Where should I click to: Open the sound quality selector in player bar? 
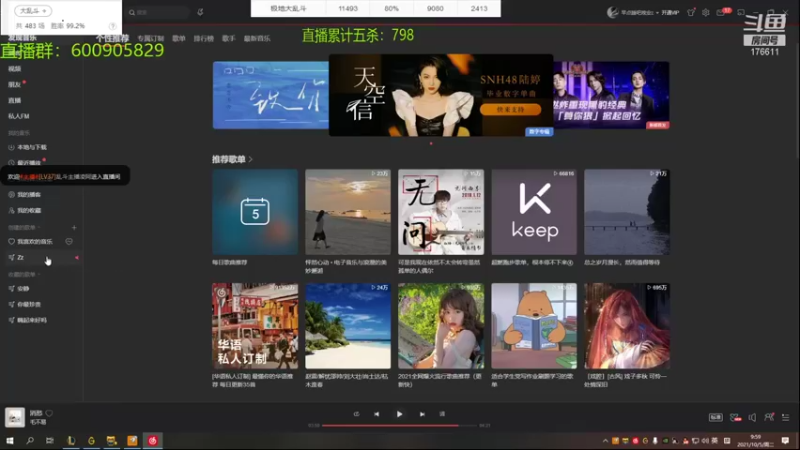(715, 417)
